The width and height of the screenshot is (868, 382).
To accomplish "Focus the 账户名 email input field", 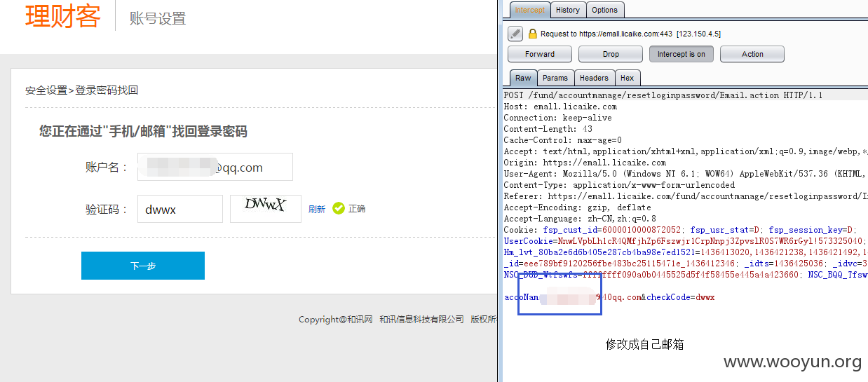I will [215, 167].
